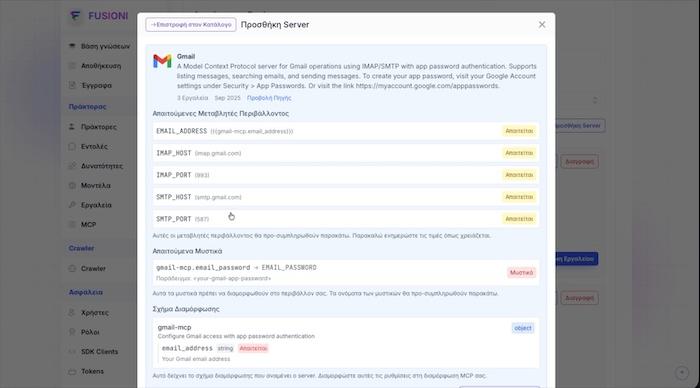Close the Προσθήκη Server dialog
The width and height of the screenshot is (700, 388).
coord(542,25)
